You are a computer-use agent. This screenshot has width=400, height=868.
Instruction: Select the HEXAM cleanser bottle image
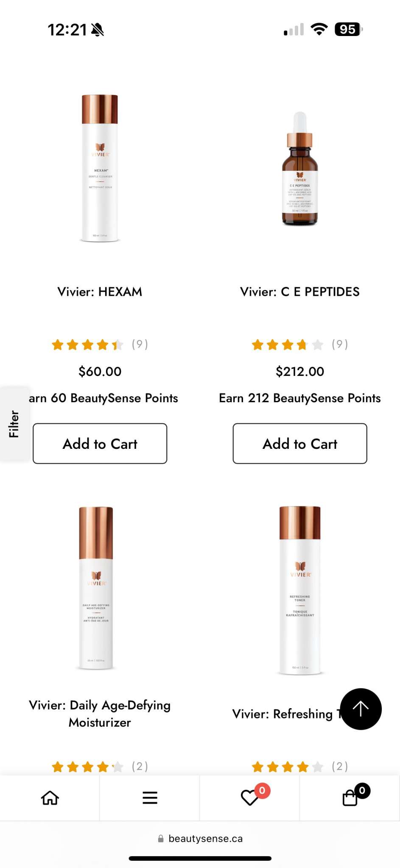[x=100, y=168]
